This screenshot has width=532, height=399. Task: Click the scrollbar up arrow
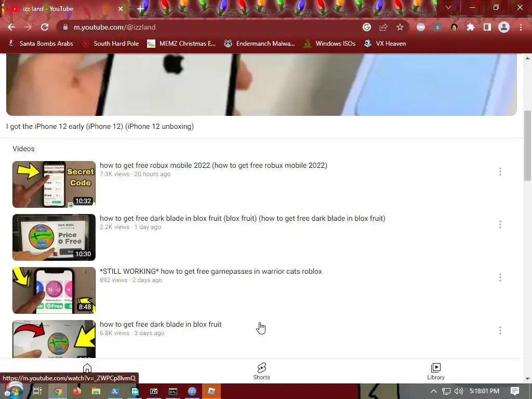coord(528,58)
